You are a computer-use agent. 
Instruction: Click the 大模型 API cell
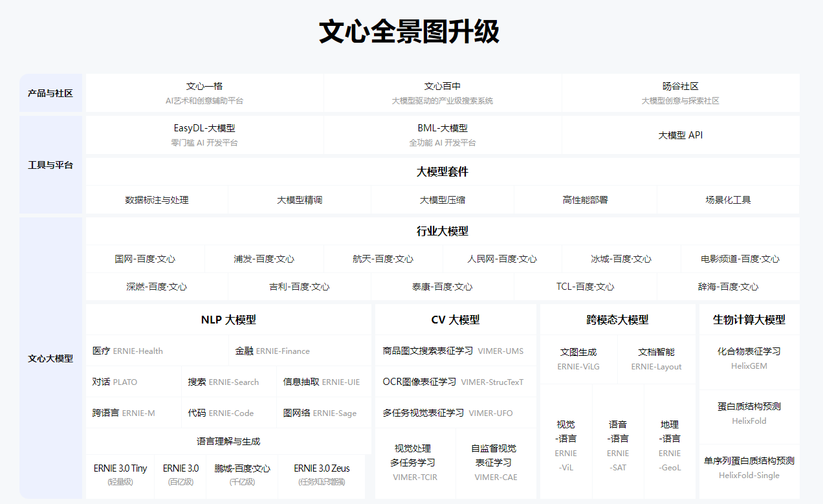681,135
